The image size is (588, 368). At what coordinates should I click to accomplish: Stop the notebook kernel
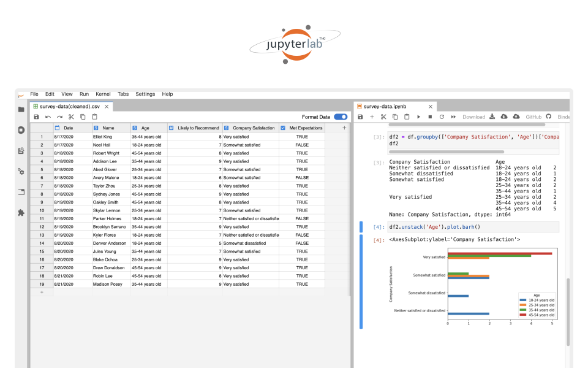(x=430, y=117)
